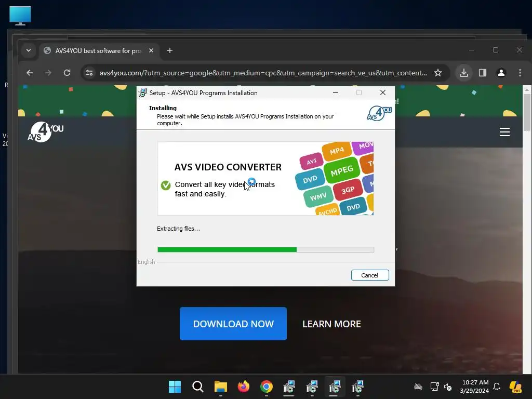Open a new Chrome tab
This screenshot has height=399, width=532.
point(170,50)
